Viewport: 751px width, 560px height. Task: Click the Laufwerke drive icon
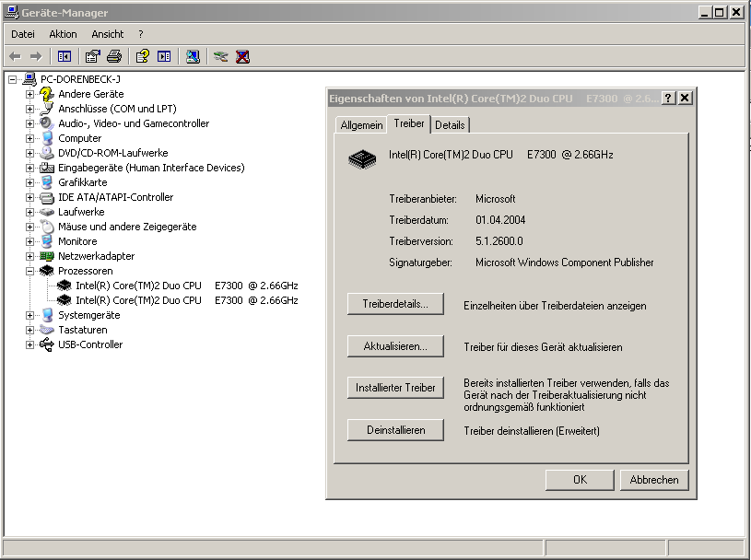pos(46,212)
